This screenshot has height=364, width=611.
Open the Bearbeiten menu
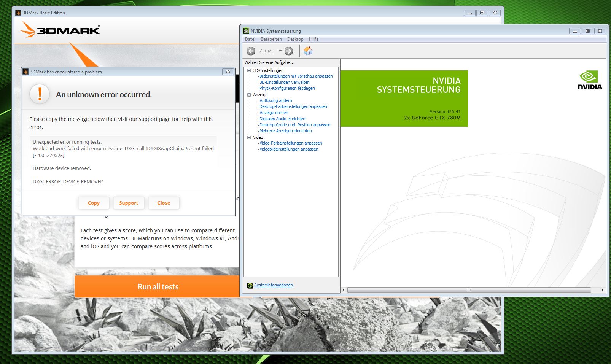(x=271, y=39)
